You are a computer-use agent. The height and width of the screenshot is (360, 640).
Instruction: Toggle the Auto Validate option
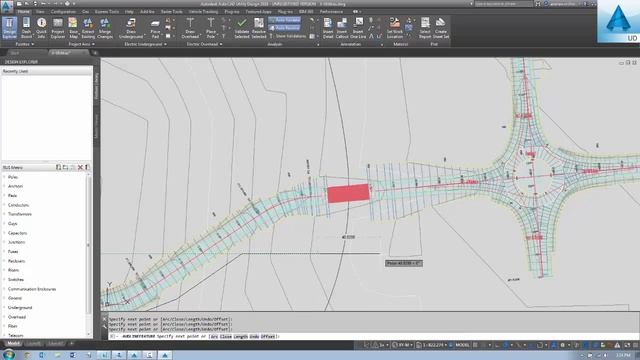[x=284, y=20]
